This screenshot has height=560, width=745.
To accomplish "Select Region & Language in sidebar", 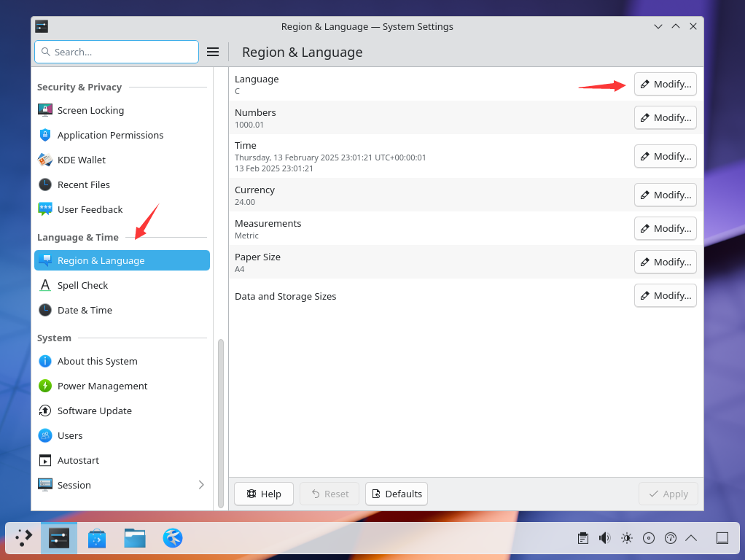I will (x=122, y=260).
